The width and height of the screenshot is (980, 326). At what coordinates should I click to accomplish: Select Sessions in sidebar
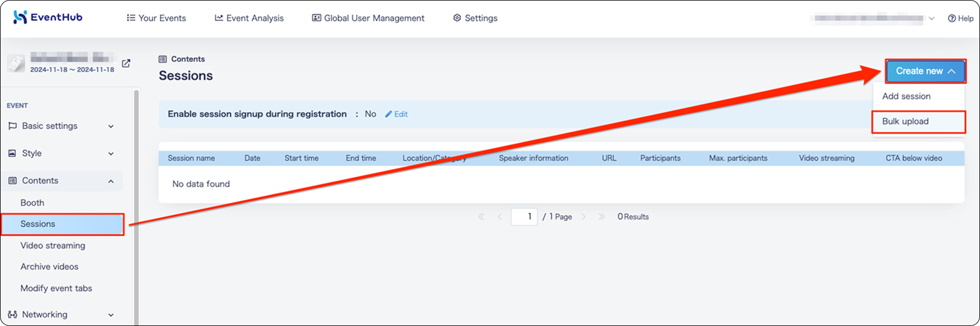pyautogui.click(x=62, y=224)
